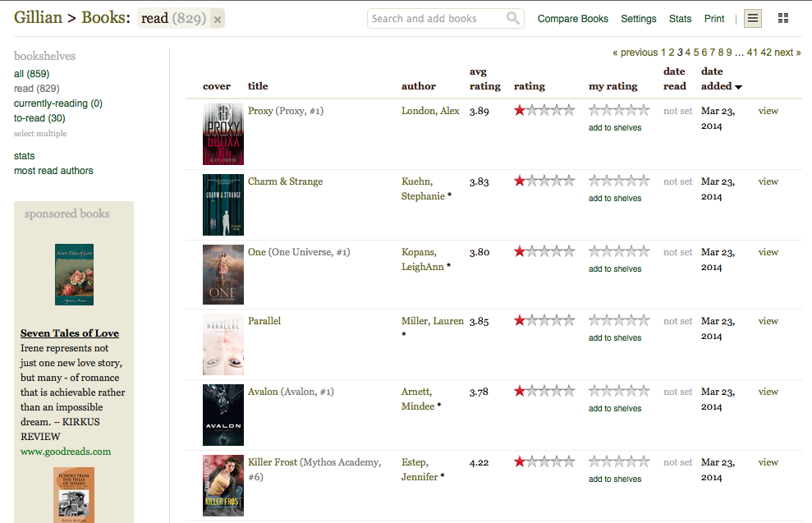The height and width of the screenshot is (523, 812).
Task: Open Compare Books
Action: pyautogui.click(x=573, y=19)
